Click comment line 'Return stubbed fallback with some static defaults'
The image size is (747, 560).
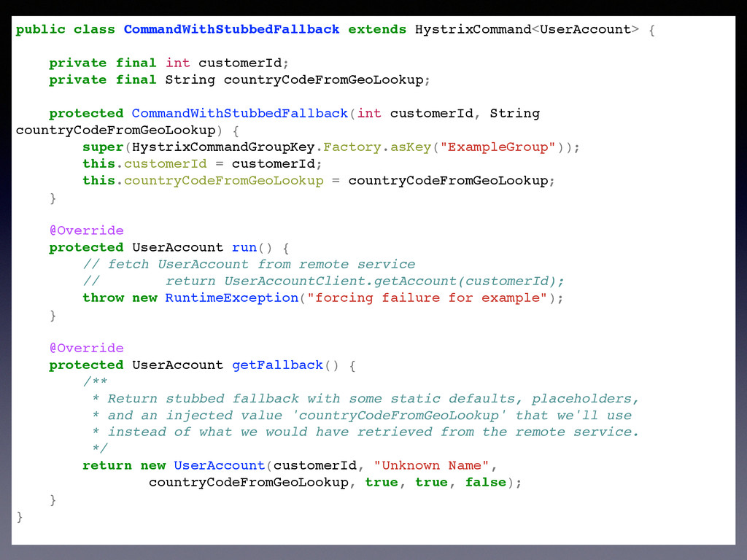(365, 399)
